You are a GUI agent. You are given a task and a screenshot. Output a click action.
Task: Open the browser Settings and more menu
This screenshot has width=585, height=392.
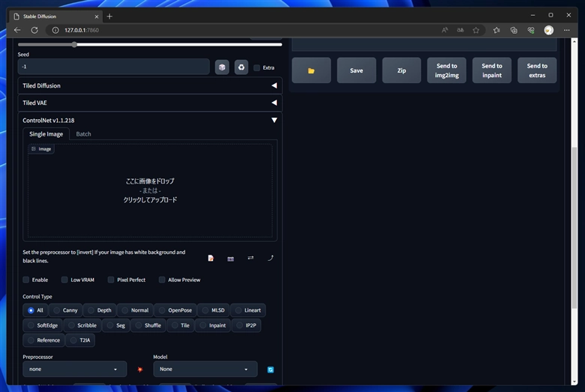point(567,30)
